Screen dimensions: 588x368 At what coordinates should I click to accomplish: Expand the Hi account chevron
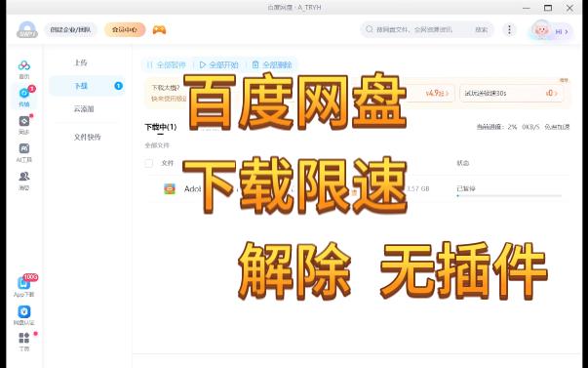pos(567,32)
